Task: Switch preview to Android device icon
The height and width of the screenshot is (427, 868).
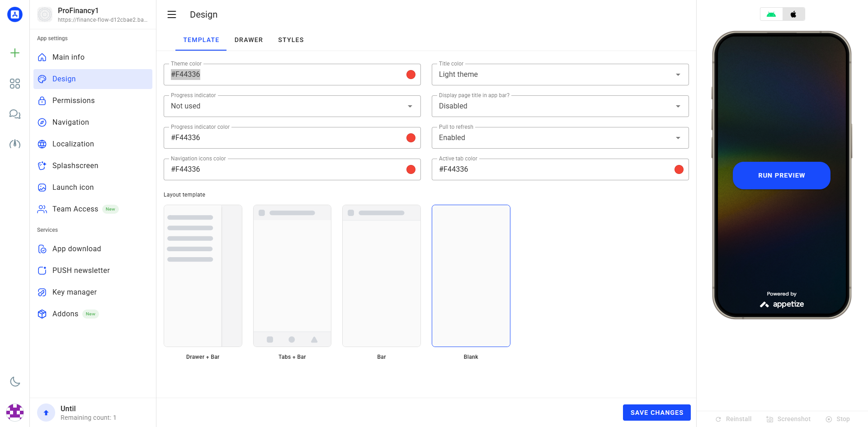Action: click(771, 14)
